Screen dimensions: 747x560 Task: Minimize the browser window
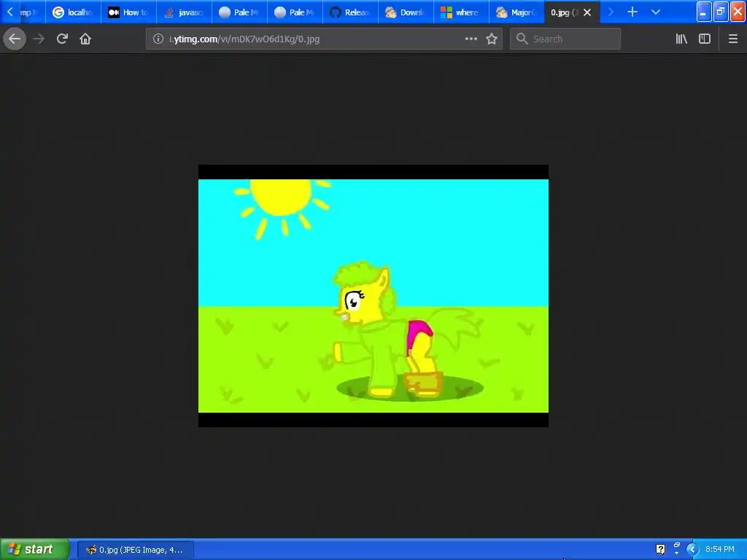coord(704,12)
